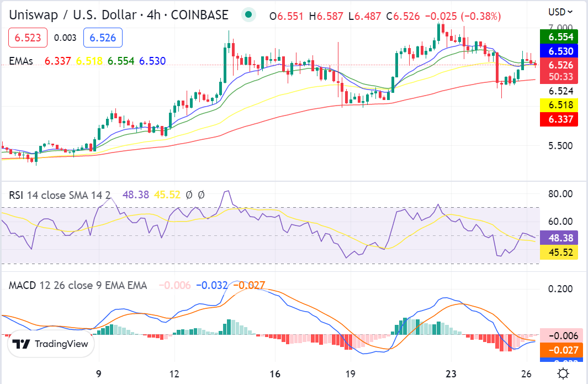The width and height of the screenshot is (588, 384).
Task: Click the current price 6.526 countdown tag
Action: 559,71
